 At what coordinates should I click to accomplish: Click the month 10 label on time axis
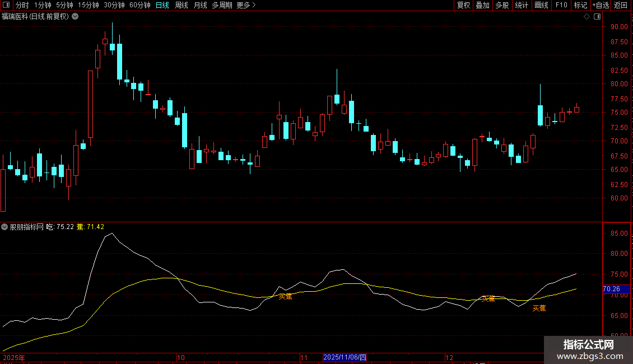[181, 357]
